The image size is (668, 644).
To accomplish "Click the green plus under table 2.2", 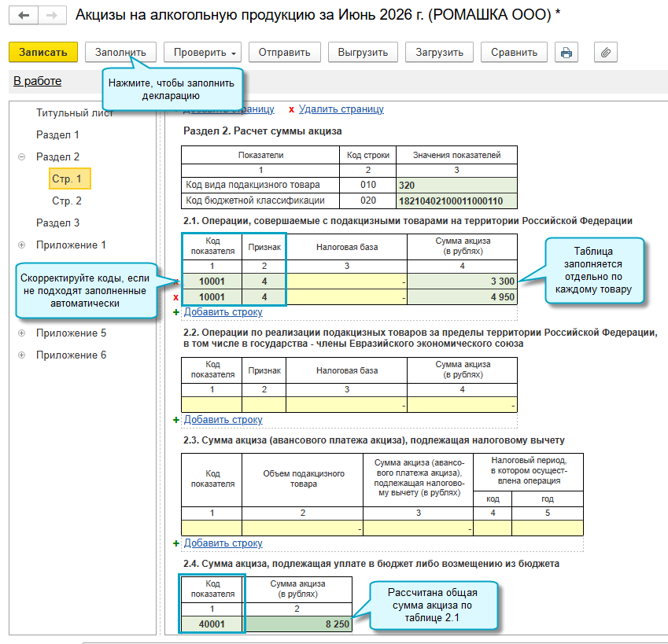I will (176, 420).
